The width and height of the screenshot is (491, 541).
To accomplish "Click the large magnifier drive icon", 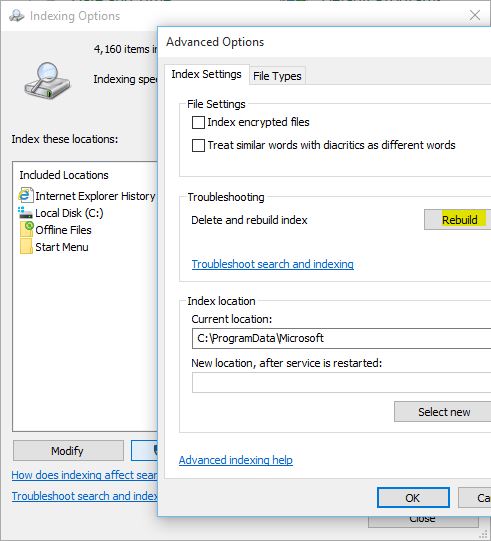I will click(47, 81).
